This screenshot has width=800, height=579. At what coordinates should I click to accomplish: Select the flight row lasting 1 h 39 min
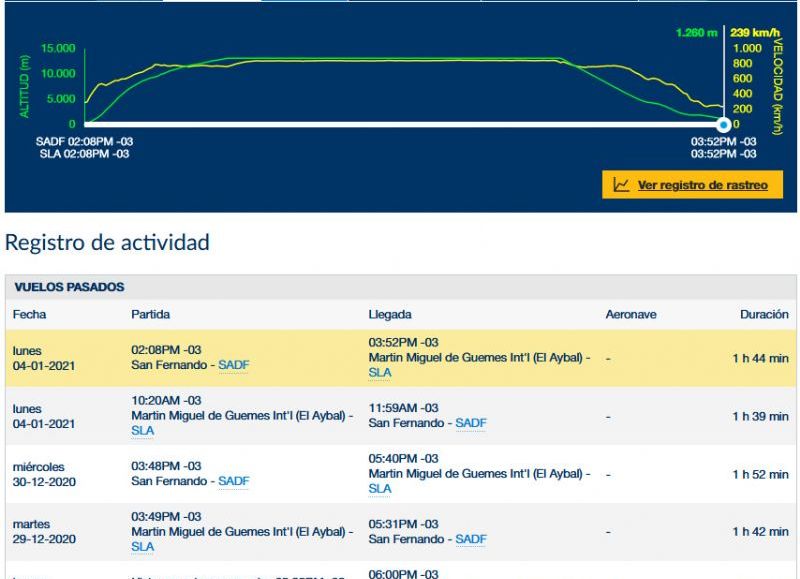(401, 416)
